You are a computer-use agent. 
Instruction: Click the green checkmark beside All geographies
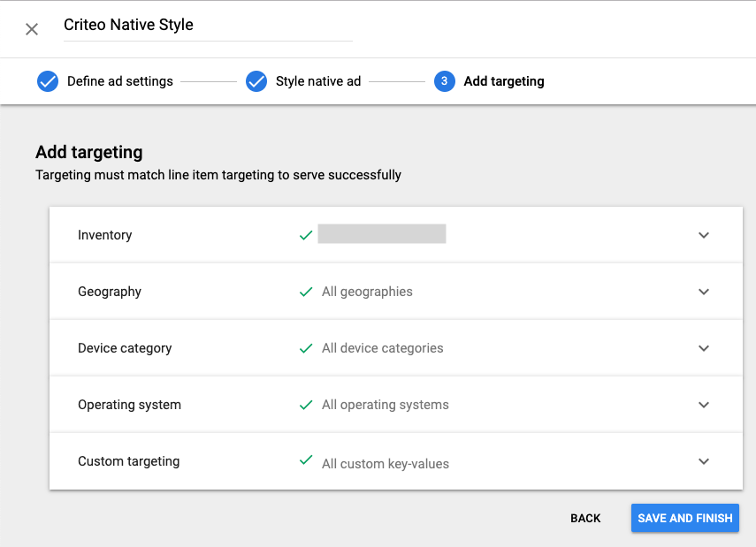point(306,292)
